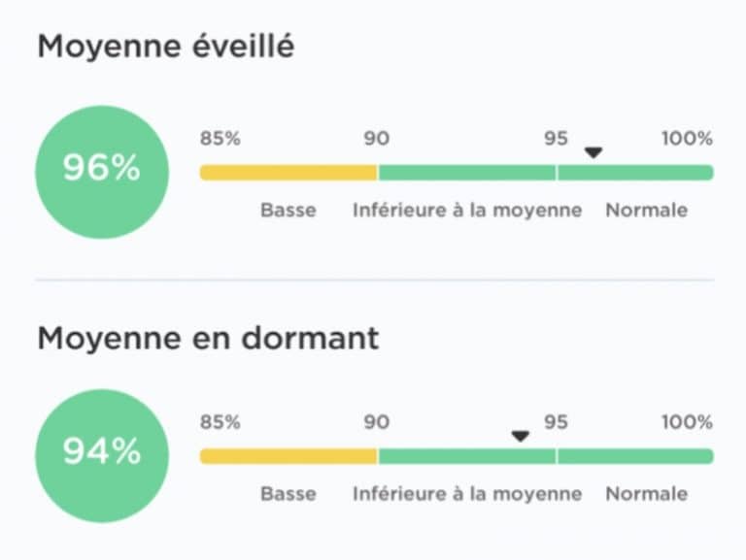Viewport: 746px width, 560px height.
Task: Click the 85% scale label above the awake bar
Action: click(220, 138)
